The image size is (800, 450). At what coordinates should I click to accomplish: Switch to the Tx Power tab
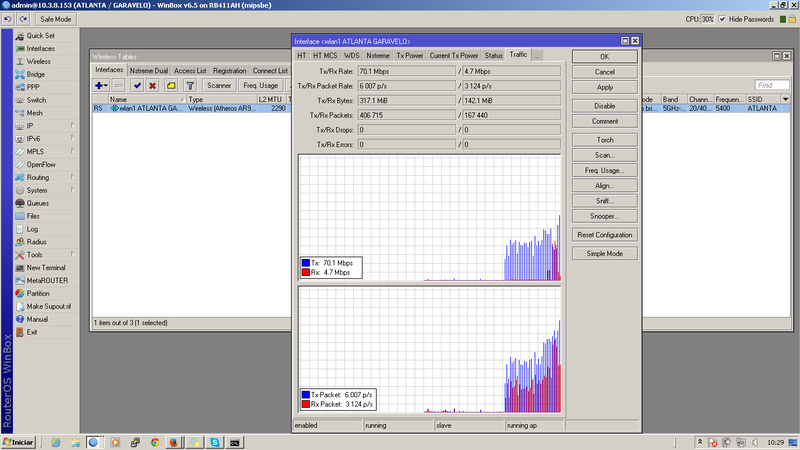click(x=410, y=56)
